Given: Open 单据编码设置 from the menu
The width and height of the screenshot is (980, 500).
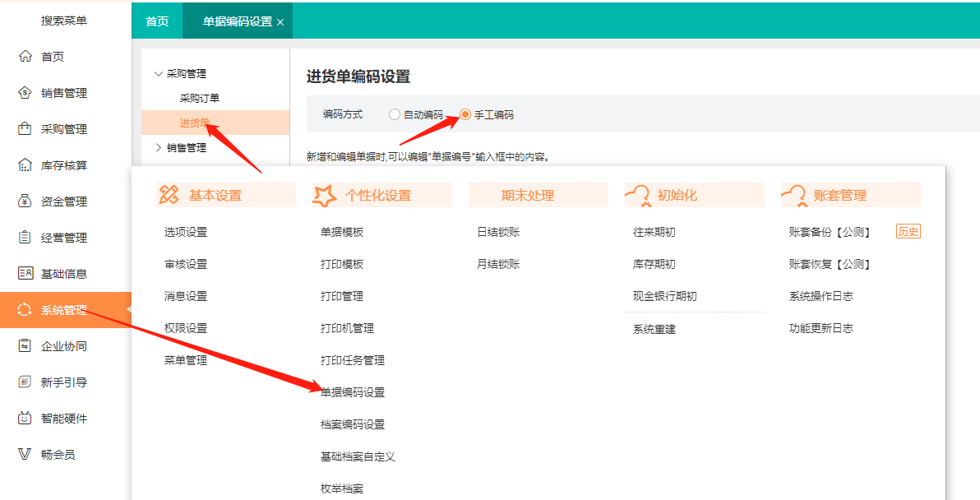Looking at the screenshot, I should point(353,392).
